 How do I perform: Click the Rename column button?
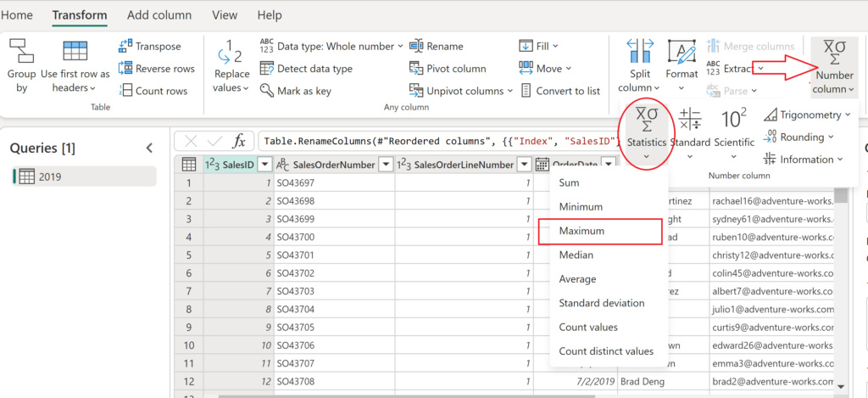[437, 47]
